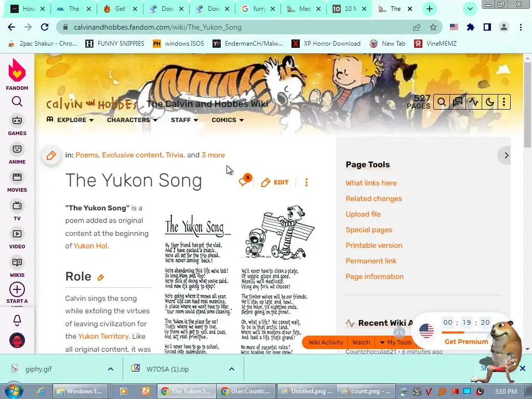Open Special pages link
This screenshot has width=532, height=399.
369,230
